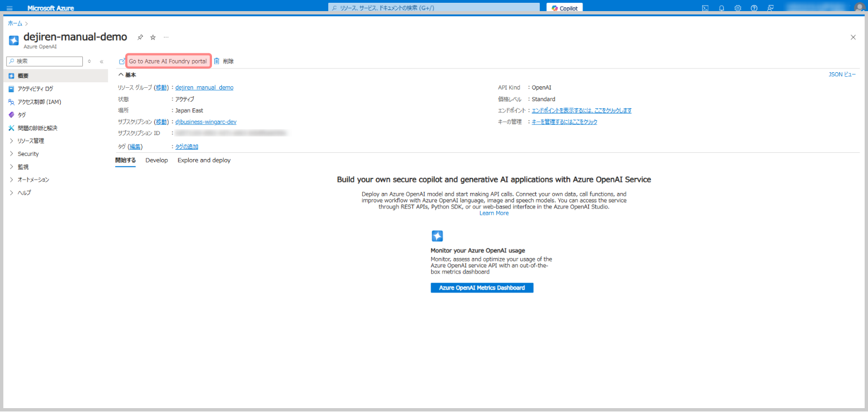Screen dimensions: 868x412
Task: Go to the ホーム breadcrumb
Action: pyautogui.click(x=15, y=23)
